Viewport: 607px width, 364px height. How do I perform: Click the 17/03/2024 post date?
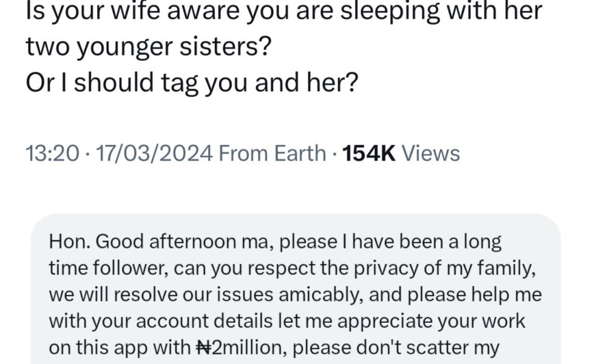(x=154, y=153)
